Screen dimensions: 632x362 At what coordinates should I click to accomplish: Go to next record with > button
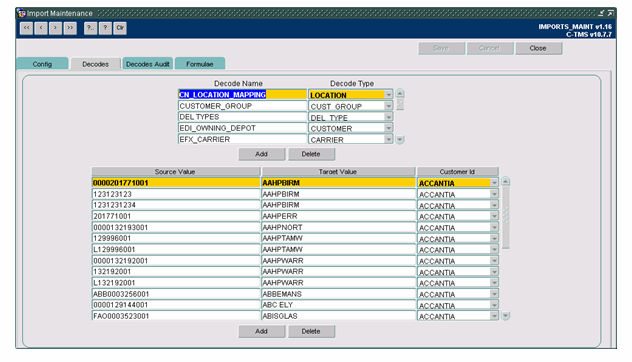click(56, 28)
